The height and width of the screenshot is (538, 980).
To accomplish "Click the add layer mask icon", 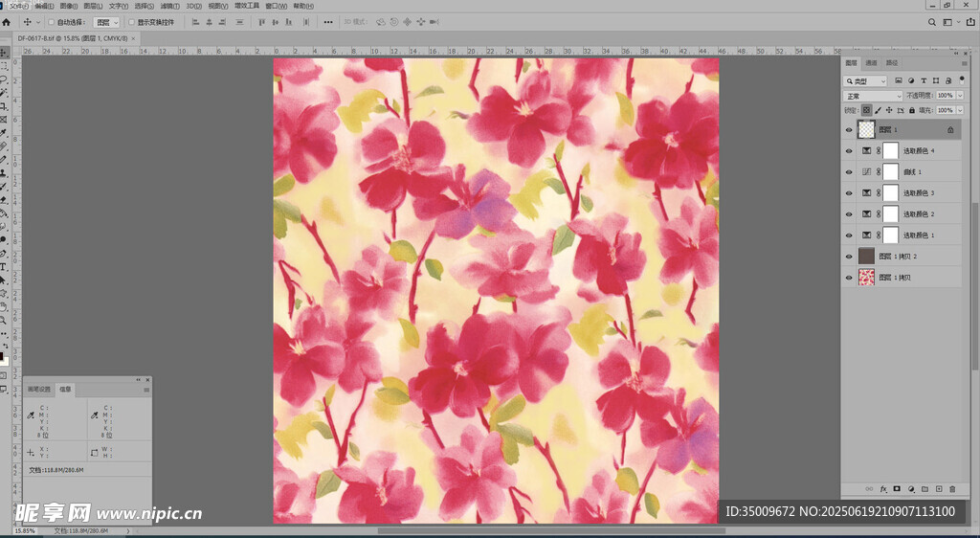I will [897, 488].
